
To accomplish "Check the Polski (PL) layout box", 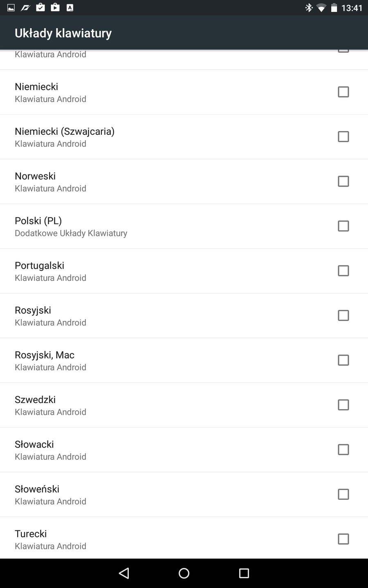I will pyautogui.click(x=343, y=226).
